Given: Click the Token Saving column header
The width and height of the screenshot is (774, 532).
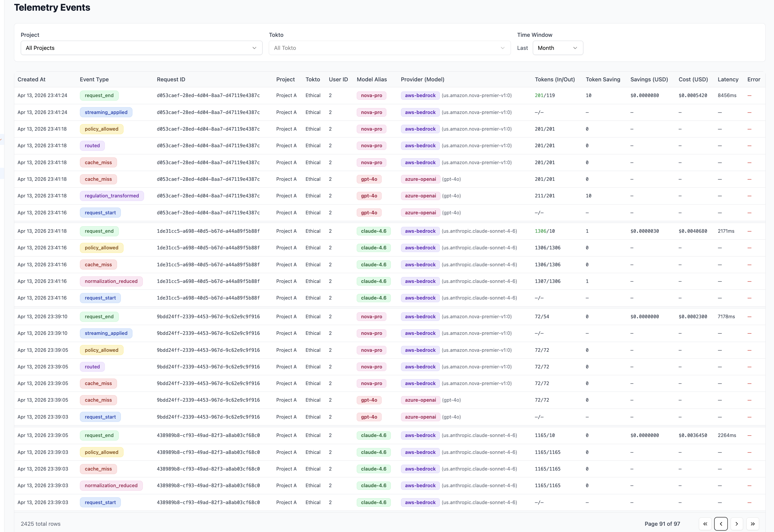Looking at the screenshot, I should pos(603,79).
